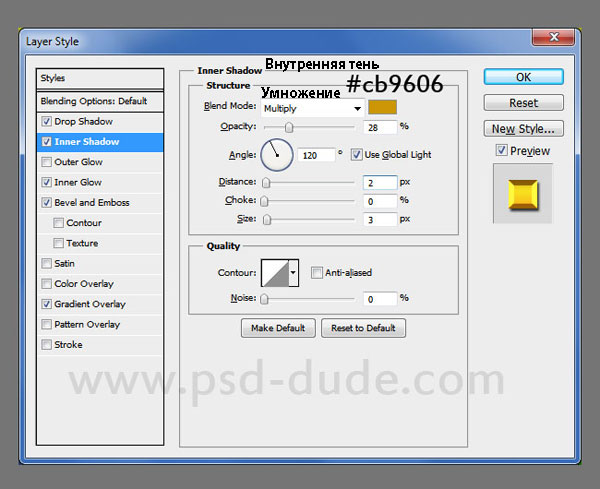Close the Layer Style dialog

553,37
